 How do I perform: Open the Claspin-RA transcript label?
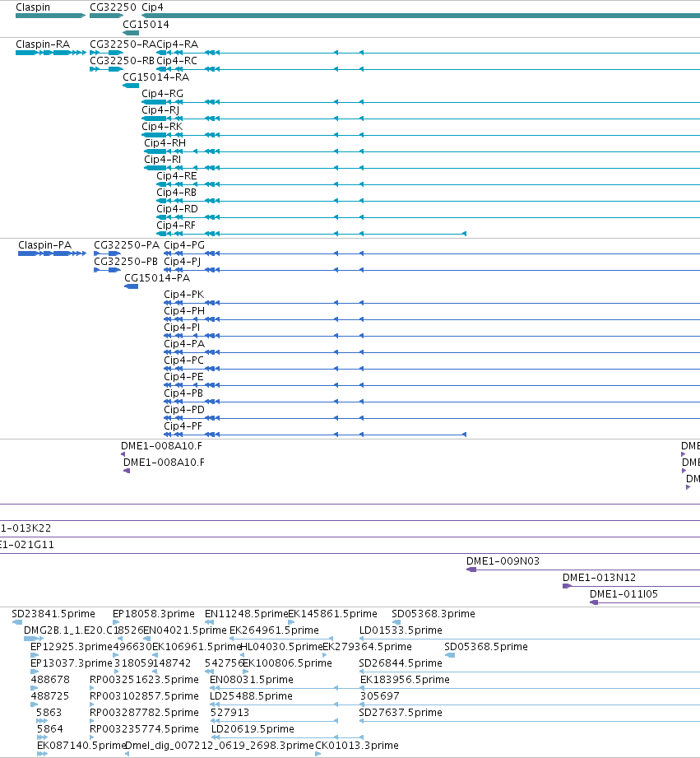click(43, 44)
